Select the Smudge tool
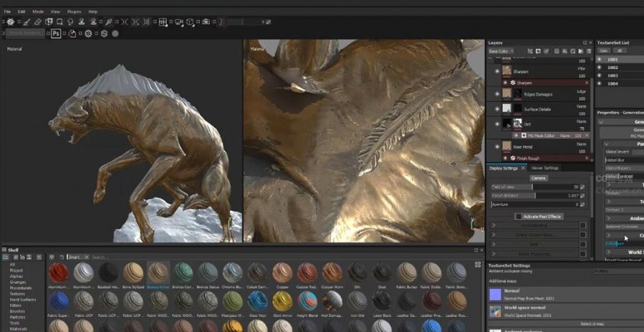644x332 pixels. tap(71, 22)
